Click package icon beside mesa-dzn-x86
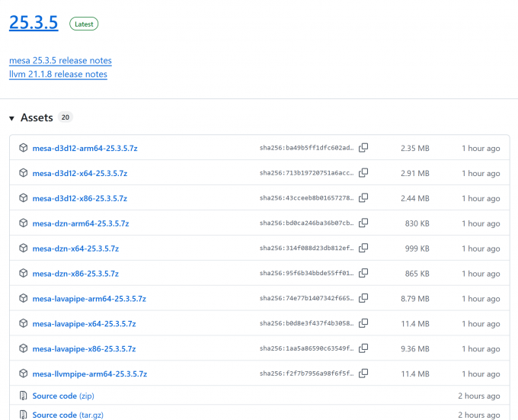The height and width of the screenshot is (420, 518). [23, 273]
